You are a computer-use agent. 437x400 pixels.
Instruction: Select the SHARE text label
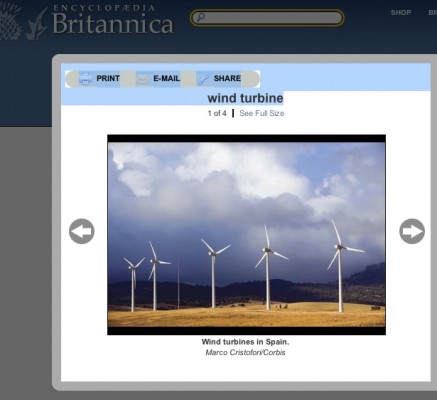pos(227,78)
